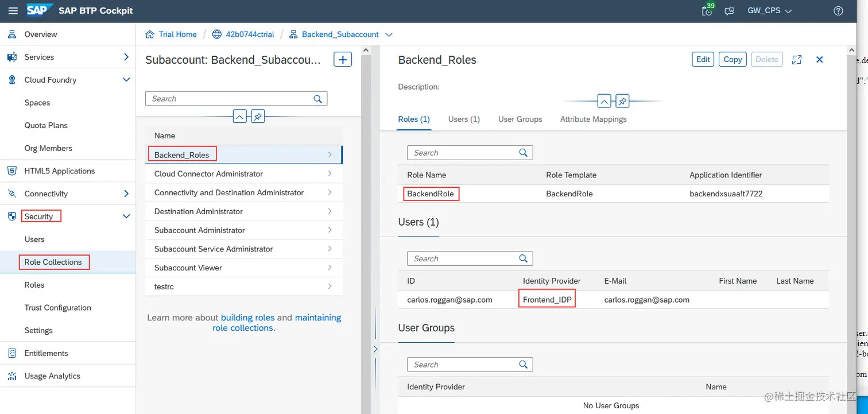Viewport: 868px width, 414px height.
Task: Click the search icon in User Groups table
Action: point(523,365)
